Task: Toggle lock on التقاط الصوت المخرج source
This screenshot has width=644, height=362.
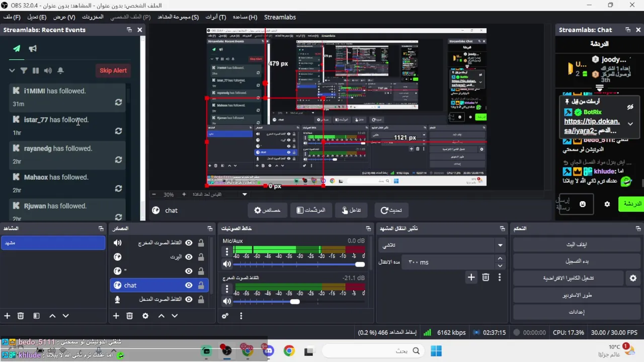Action: tap(201, 243)
